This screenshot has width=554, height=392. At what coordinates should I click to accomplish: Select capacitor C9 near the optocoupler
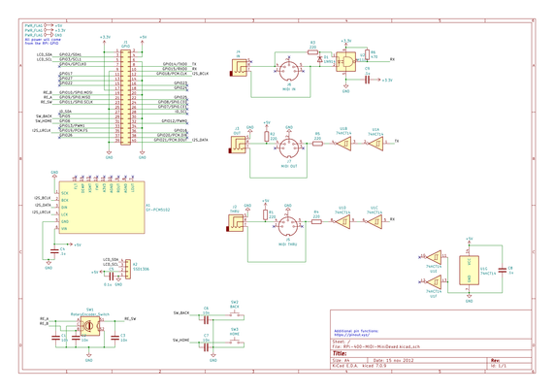point(367,81)
